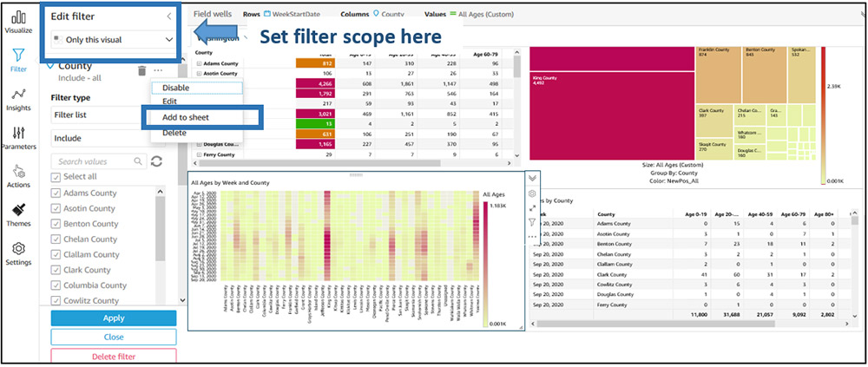Screen dimensions: 868x367
Task: Open the Visualize pane
Action: tap(18, 23)
